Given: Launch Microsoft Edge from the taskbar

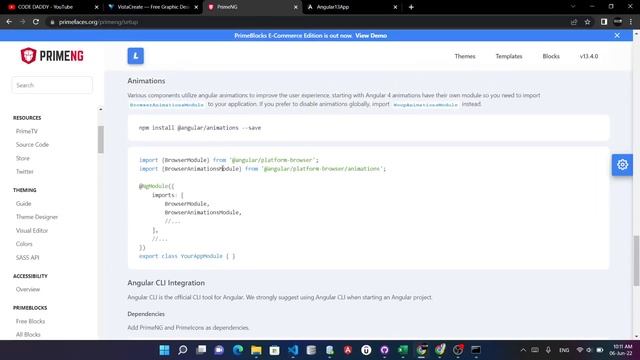Looking at the screenshot, I should 238,350.
